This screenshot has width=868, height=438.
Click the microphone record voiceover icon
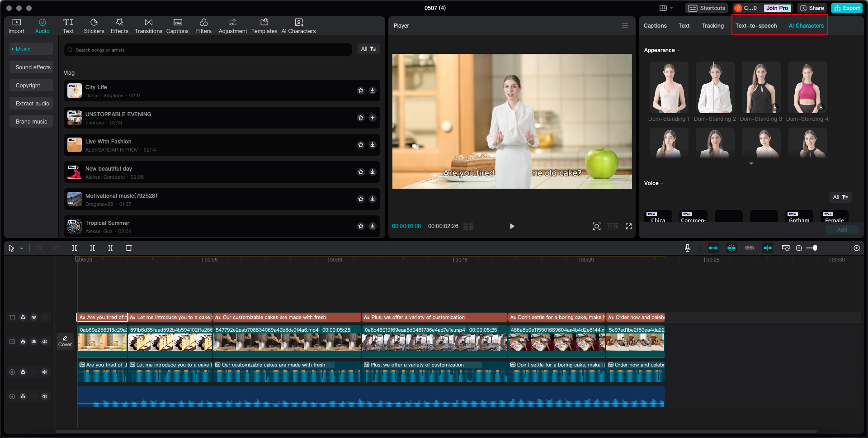point(687,248)
